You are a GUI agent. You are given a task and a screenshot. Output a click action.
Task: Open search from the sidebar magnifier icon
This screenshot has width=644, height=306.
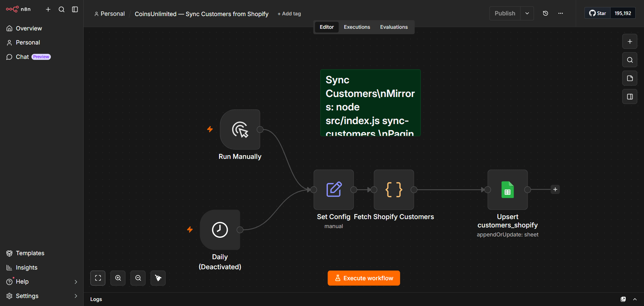tap(62, 9)
